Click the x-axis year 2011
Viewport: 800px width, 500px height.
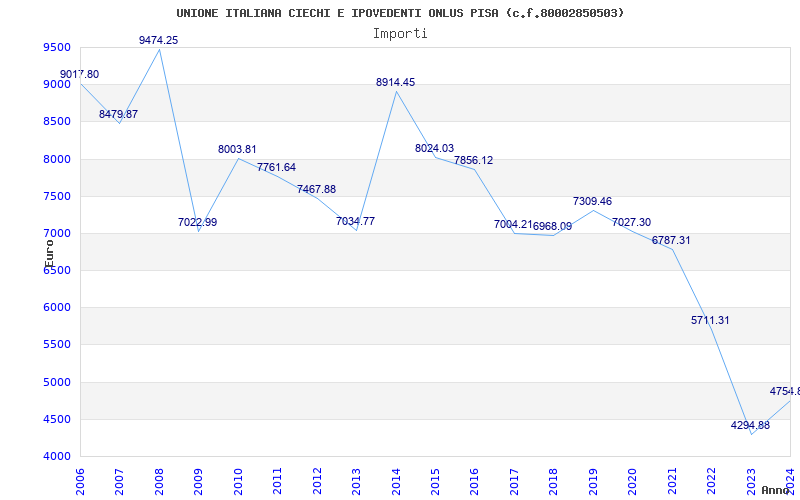pos(278,481)
